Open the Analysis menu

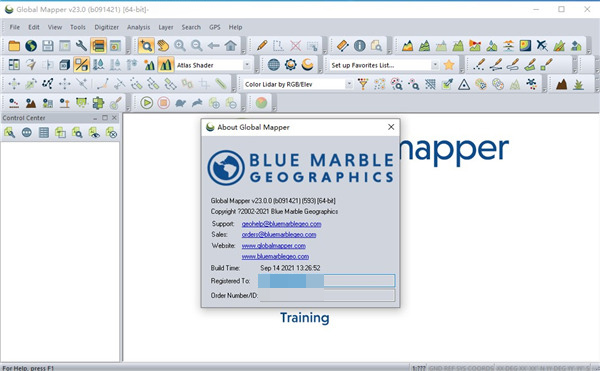[x=139, y=27]
